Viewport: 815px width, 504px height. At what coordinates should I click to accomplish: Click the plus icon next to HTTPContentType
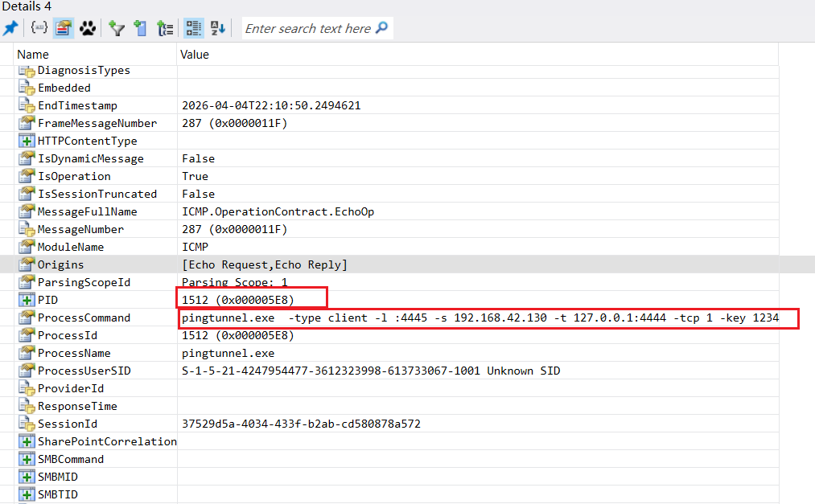[27, 141]
